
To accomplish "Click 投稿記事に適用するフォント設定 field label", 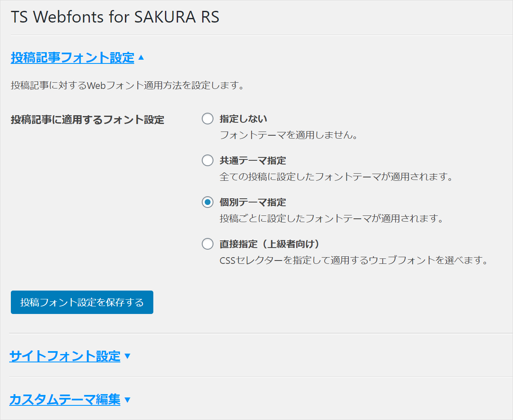I will 87,120.
